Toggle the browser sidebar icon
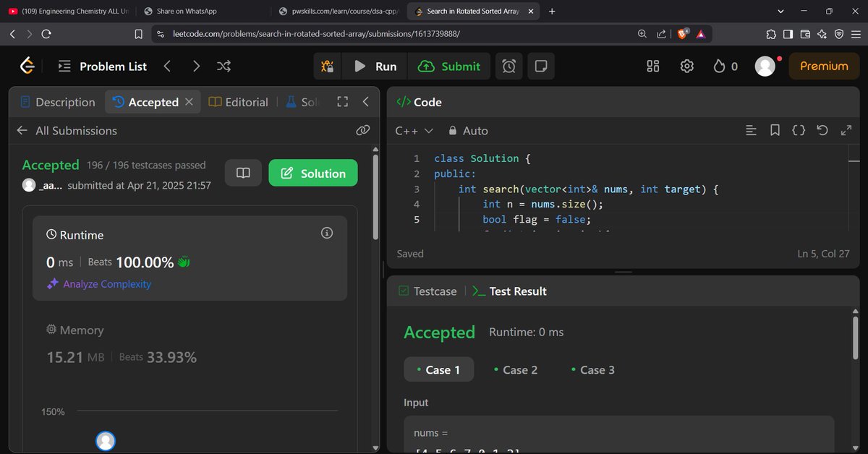This screenshot has height=454, width=868. pyautogui.click(x=788, y=34)
